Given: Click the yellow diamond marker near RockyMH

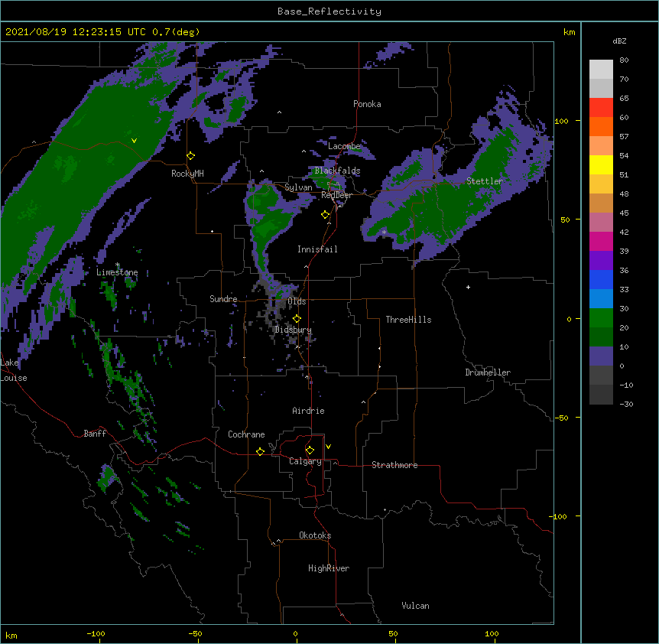Looking at the screenshot, I should pyautogui.click(x=191, y=156).
